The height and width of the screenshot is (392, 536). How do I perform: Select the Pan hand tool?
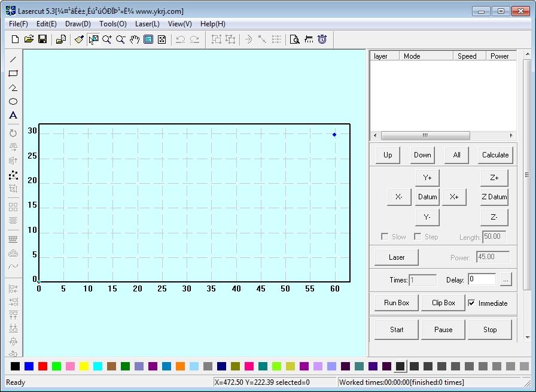coord(134,39)
